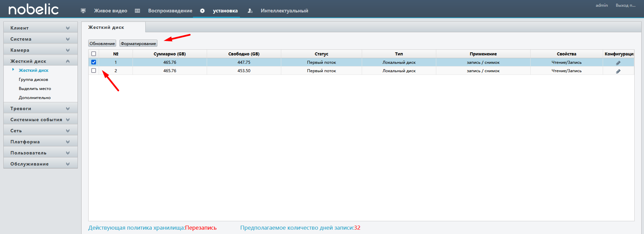Screen dimensions: 644x234
Task: Select Жесткий диск submenu item
Action: point(34,71)
